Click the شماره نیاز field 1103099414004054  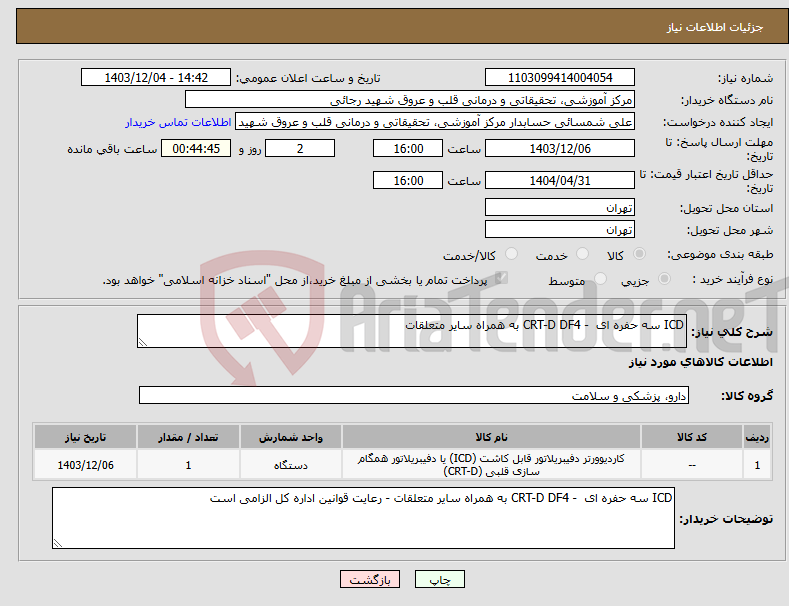click(560, 78)
